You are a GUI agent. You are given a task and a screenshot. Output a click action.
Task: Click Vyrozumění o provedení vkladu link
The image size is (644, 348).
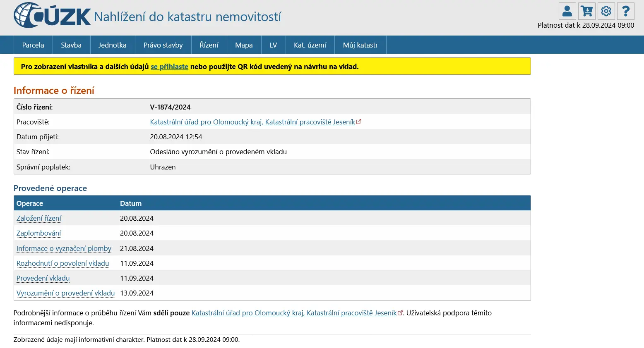point(65,293)
